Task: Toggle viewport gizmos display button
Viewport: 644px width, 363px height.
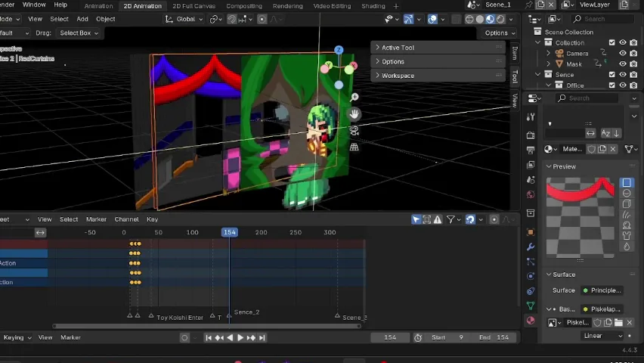Action: click(408, 19)
